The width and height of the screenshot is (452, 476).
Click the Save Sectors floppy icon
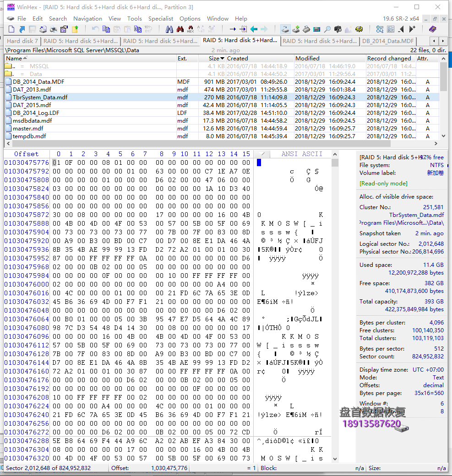32,29
